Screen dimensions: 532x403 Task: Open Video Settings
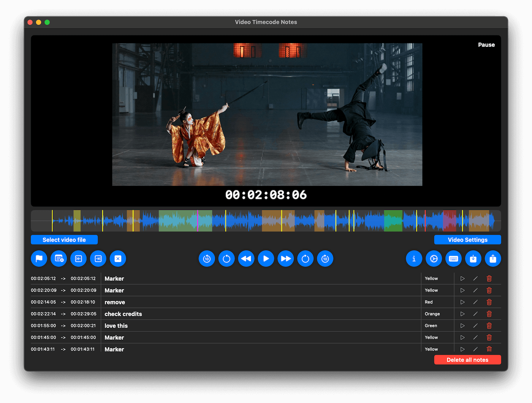coord(467,240)
